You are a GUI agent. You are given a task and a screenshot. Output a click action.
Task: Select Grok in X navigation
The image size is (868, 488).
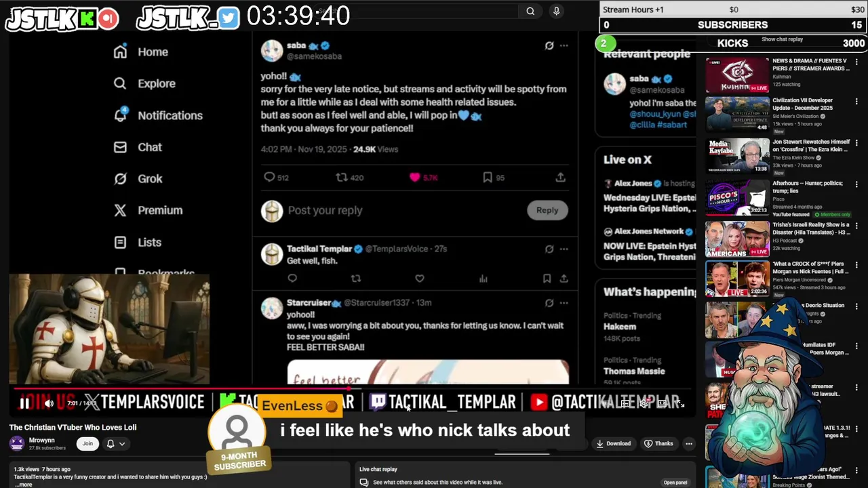coord(150,179)
